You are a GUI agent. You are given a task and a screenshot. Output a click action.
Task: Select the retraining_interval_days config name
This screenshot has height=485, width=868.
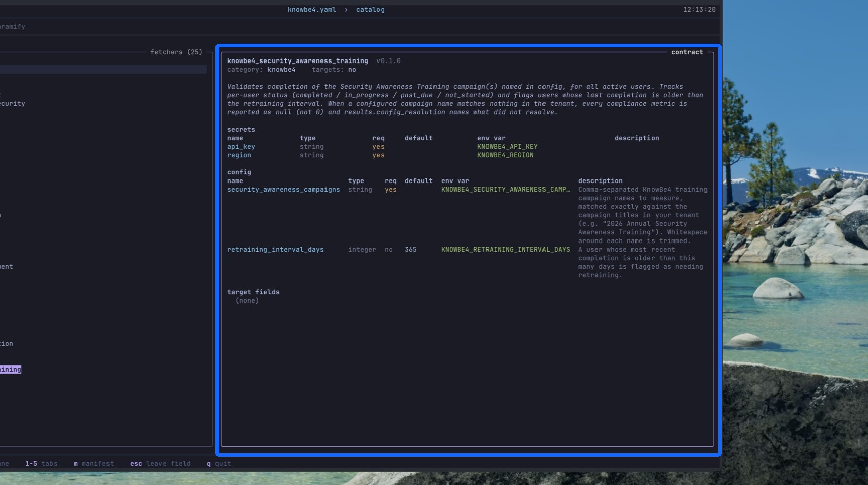pos(275,250)
